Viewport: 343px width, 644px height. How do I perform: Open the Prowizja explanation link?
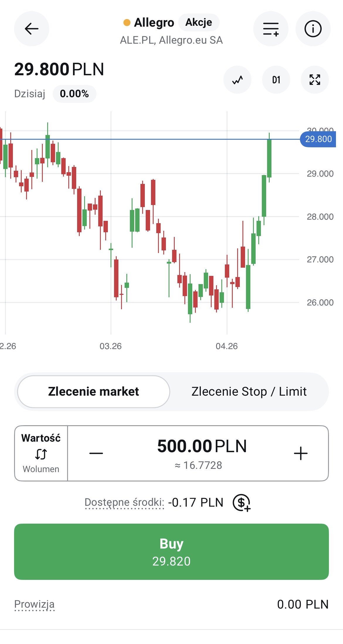coord(35,604)
